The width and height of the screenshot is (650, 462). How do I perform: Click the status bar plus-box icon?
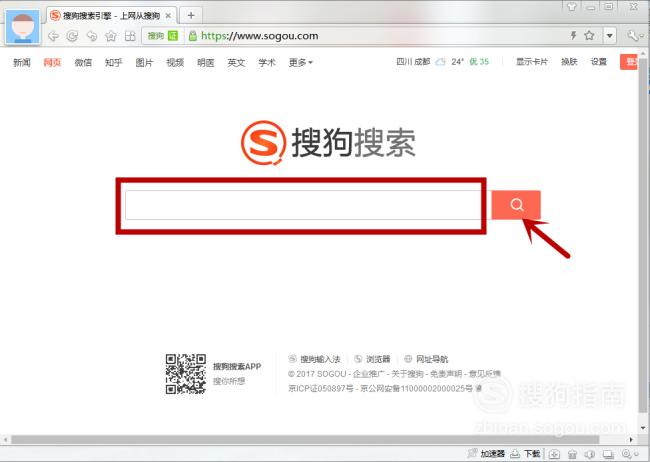pyautogui.click(x=555, y=454)
